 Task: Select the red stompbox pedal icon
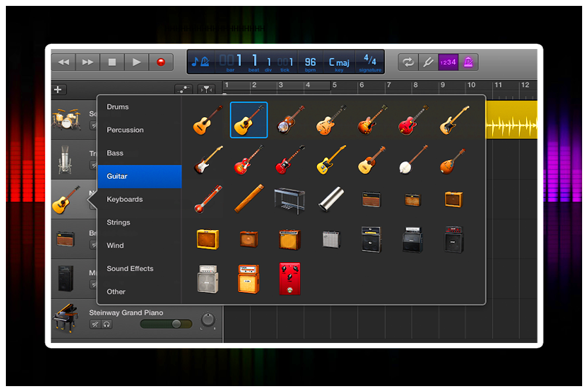[x=289, y=279]
